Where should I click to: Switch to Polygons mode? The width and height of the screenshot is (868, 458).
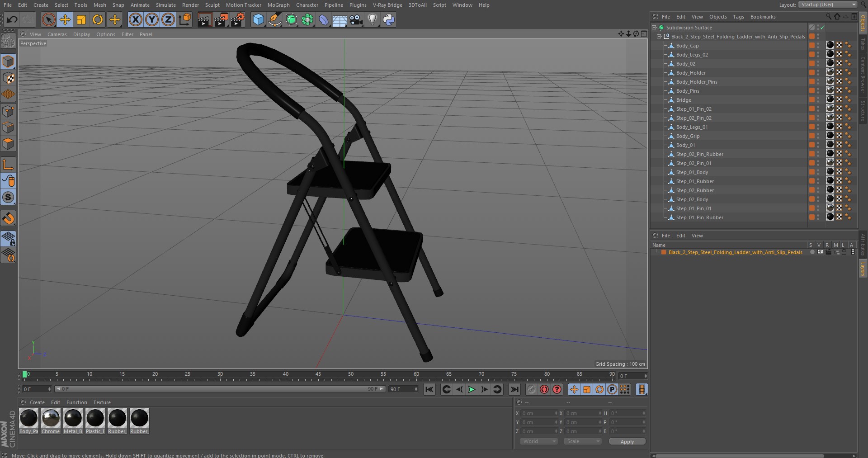[x=8, y=144]
